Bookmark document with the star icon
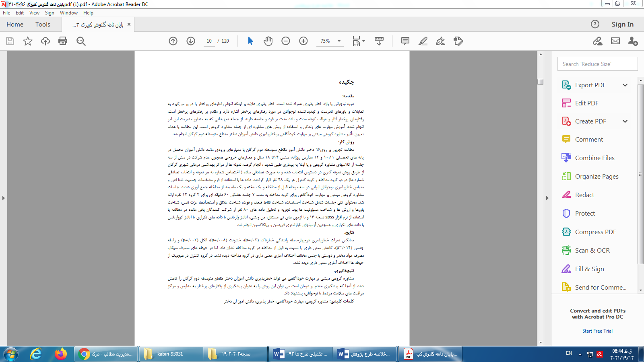 [x=28, y=41]
